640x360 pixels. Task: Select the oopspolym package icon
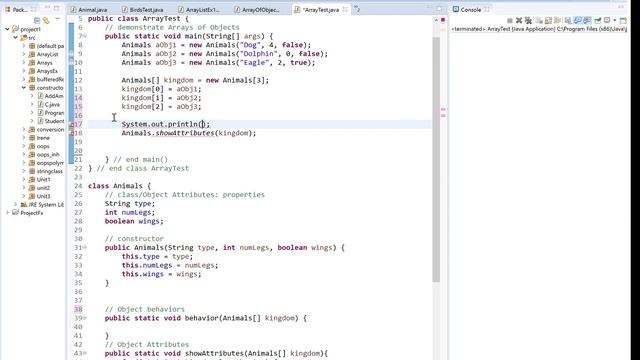click(32, 163)
